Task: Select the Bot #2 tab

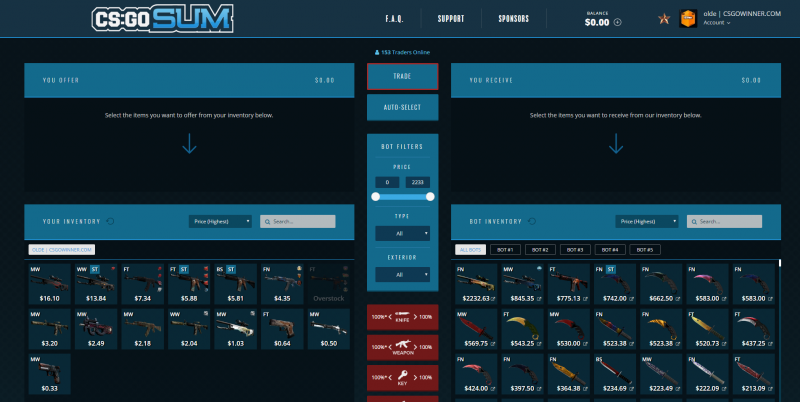Action: point(540,250)
